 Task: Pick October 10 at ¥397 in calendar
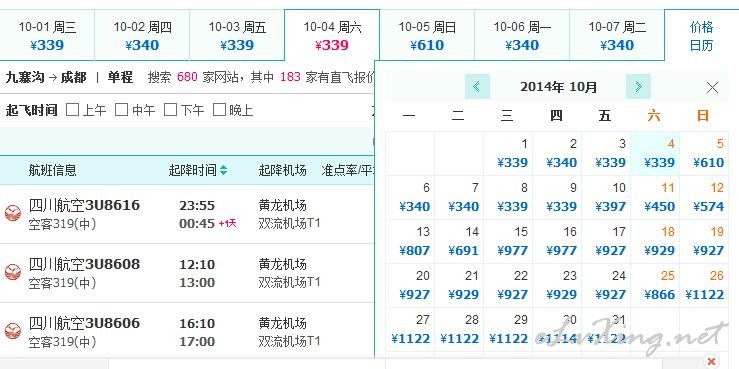[606, 197]
